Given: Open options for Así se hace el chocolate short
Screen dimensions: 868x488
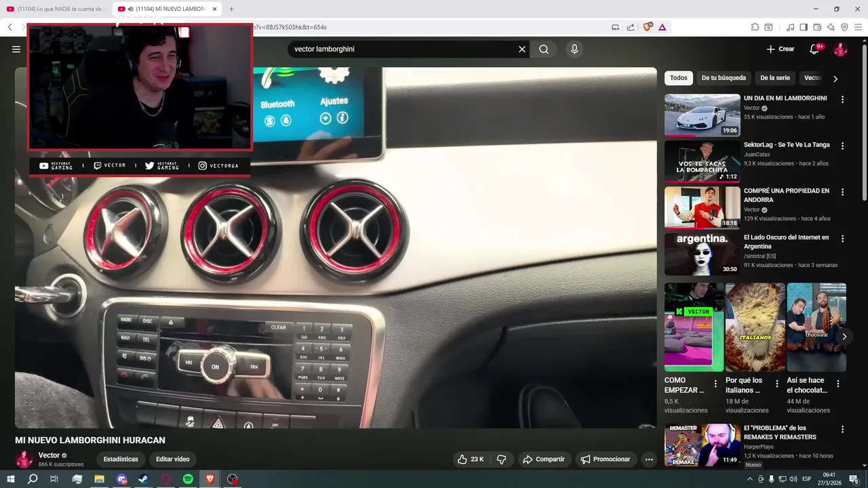Looking at the screenshot, I should (838, 384).
